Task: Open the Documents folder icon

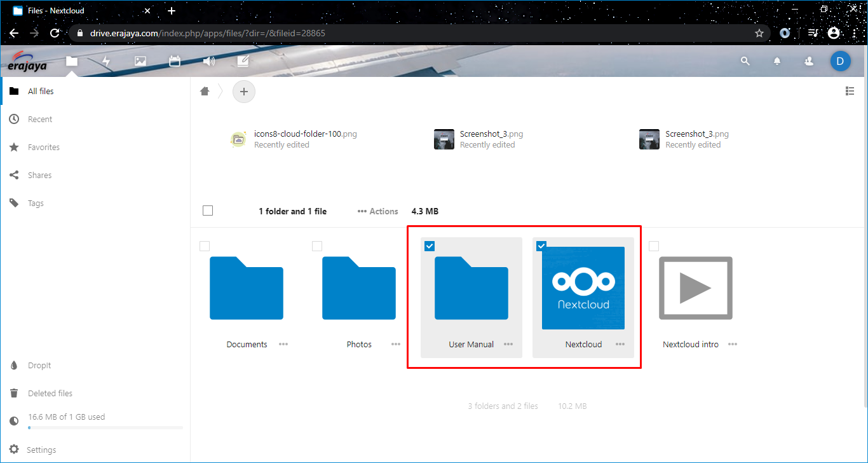Action: tap(247, 288)
